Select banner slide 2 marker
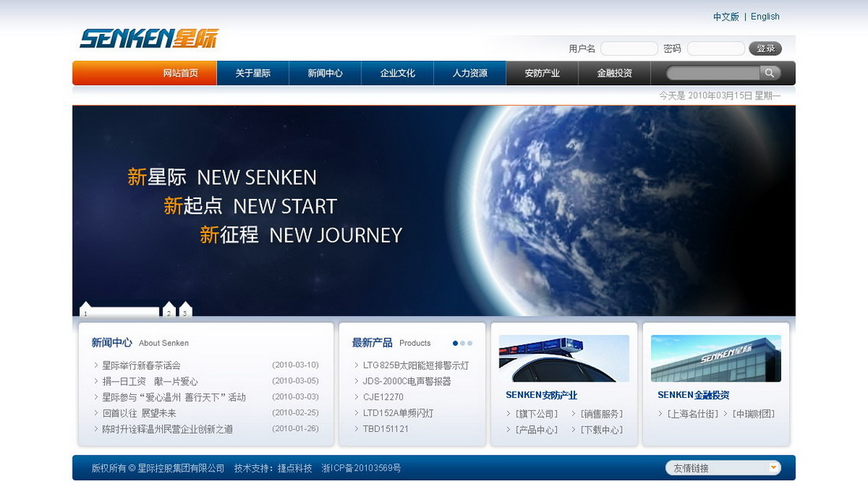 169,310
